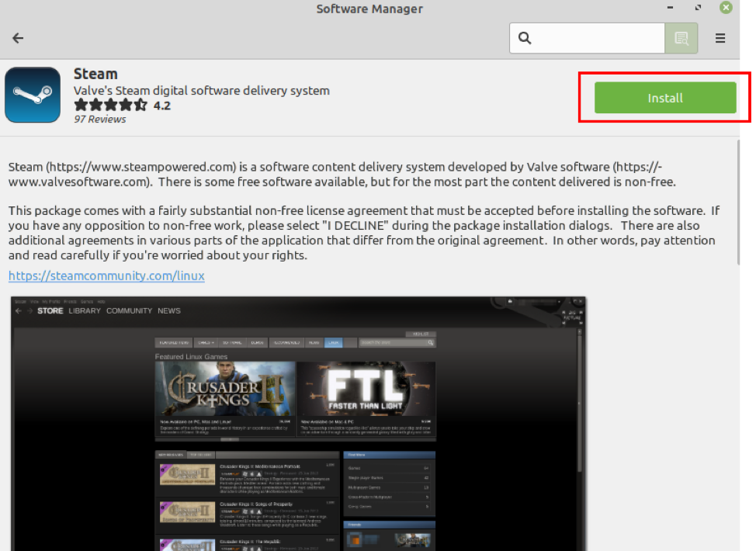
Task: Open the 97 Reviews text
Action: click(100, 119)
